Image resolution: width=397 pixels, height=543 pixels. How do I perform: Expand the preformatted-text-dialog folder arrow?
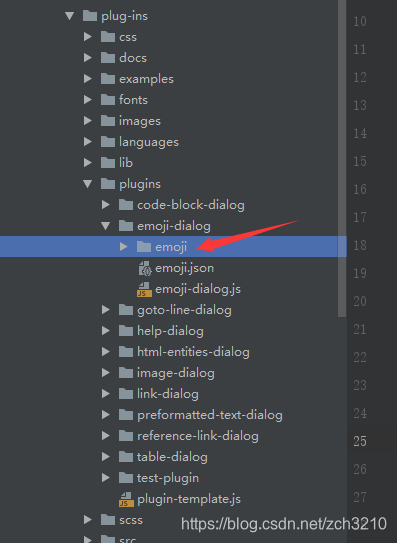click(106, 415)
